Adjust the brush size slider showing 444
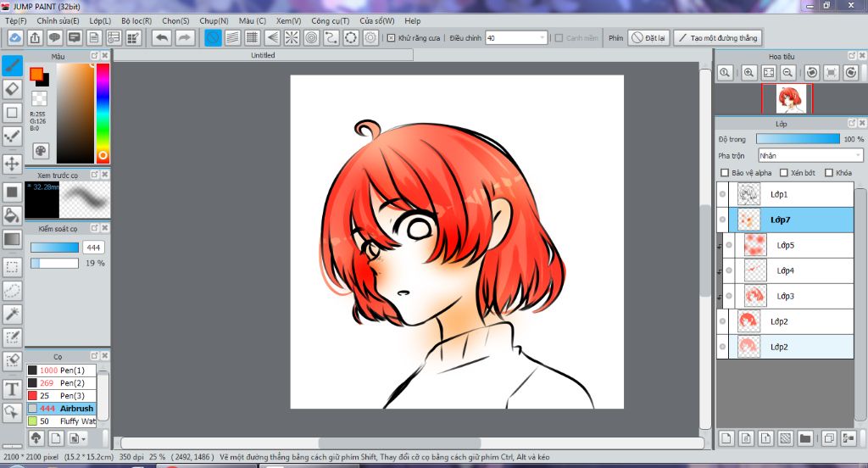 click(x=54, y=248)
